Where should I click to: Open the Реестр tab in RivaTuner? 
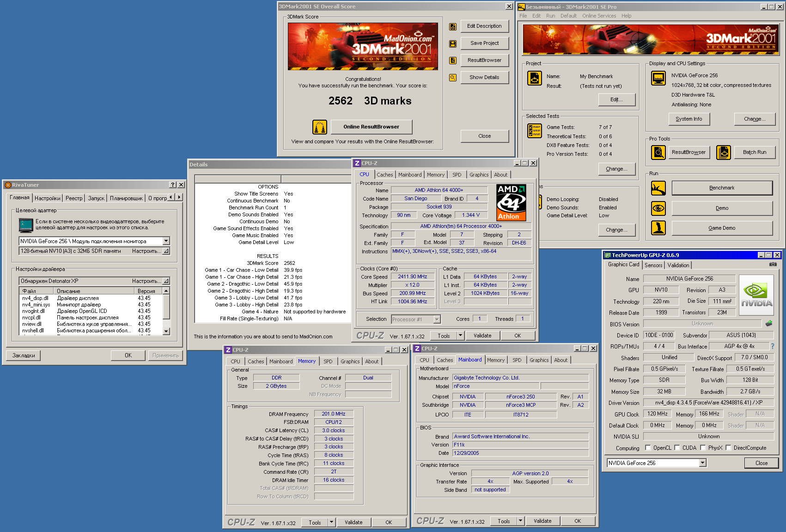coord(74,198)
